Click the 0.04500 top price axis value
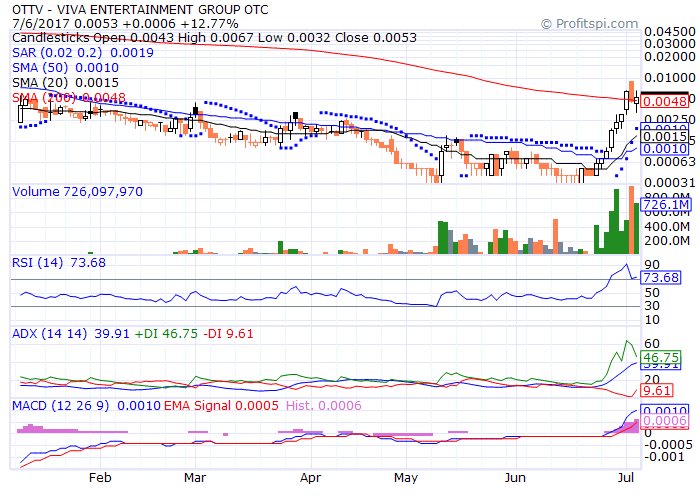 [x=670, y=32]
